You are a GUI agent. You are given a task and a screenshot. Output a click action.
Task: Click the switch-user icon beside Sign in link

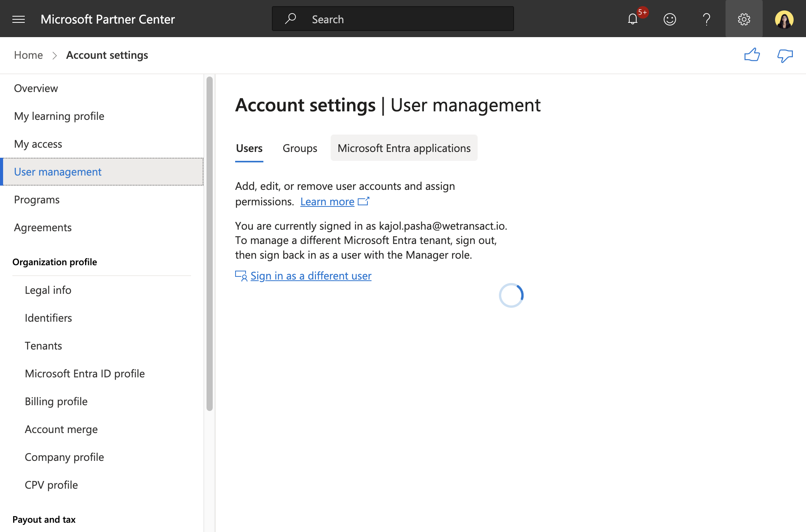(x=241, y=276)
